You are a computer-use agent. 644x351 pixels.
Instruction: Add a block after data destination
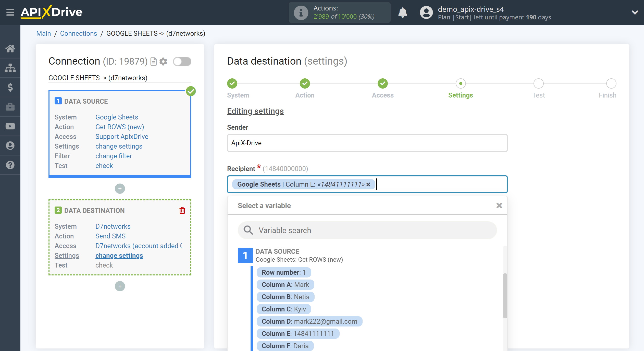coord(120,286)
